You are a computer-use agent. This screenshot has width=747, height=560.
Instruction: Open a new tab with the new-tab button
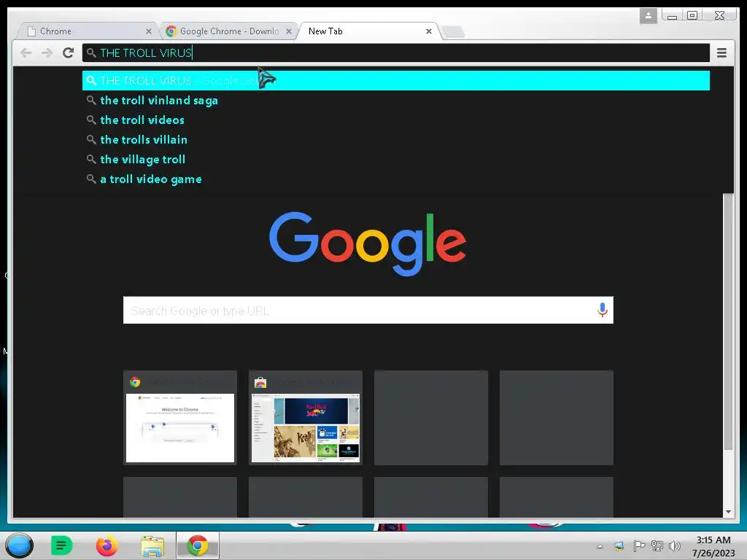pos(453,32)
